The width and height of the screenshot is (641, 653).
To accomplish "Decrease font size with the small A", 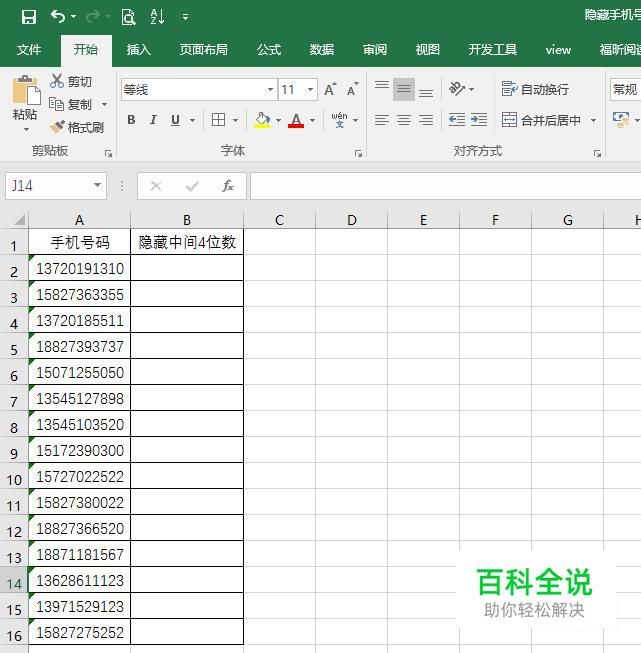I will pos(352,89).
